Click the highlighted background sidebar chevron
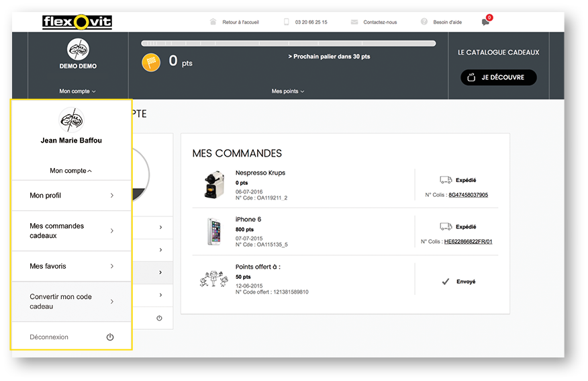Screen dimensions: 588x381 160,273
